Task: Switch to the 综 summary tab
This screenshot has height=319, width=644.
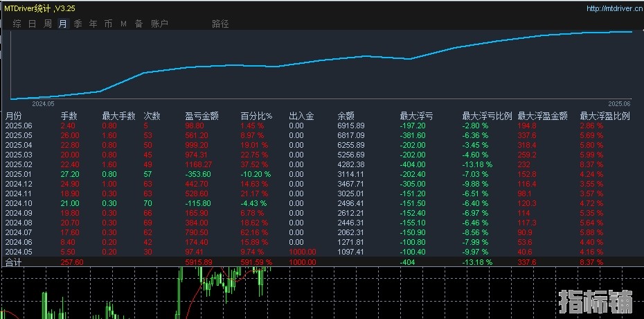Action: 17,24
